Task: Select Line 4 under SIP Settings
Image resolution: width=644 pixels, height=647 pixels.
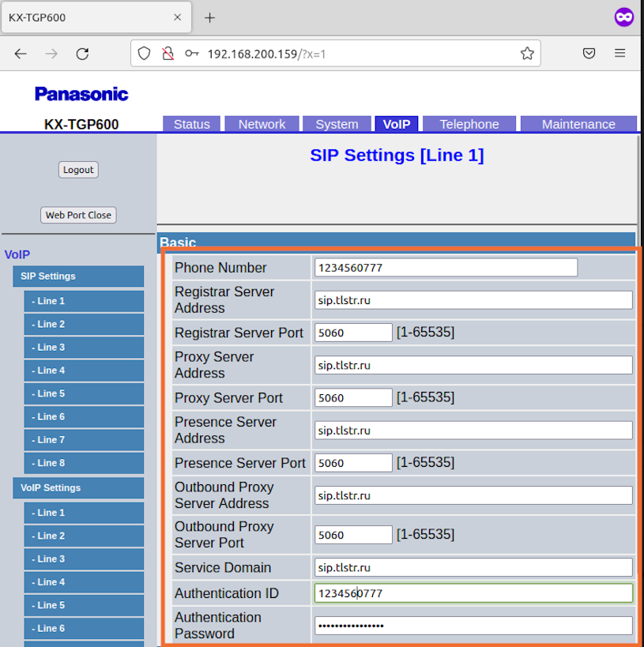Action: click(x=84, y=371)
